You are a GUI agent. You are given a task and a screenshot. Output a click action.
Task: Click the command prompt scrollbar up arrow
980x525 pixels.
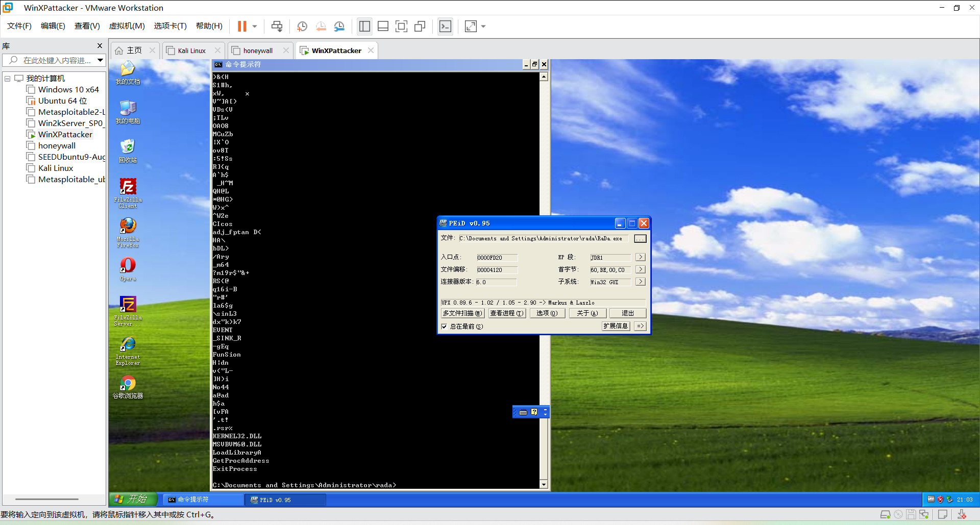pyautogui.click(x=544, y=77)
